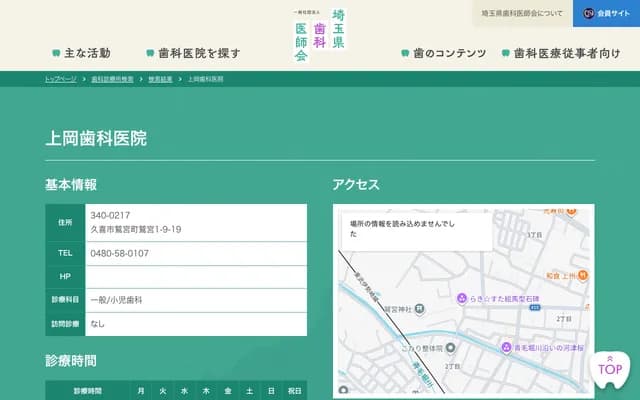Viewport: 640px width, 400px height.
Task: Click the TOP tooth-shaped button
Action: pos(610,369)
